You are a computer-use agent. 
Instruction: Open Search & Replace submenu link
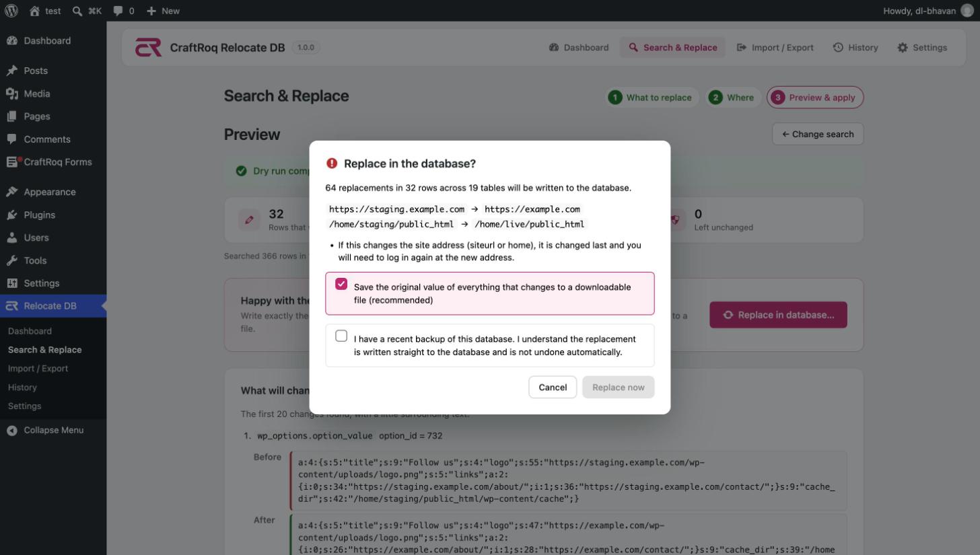tap(44, 350)
